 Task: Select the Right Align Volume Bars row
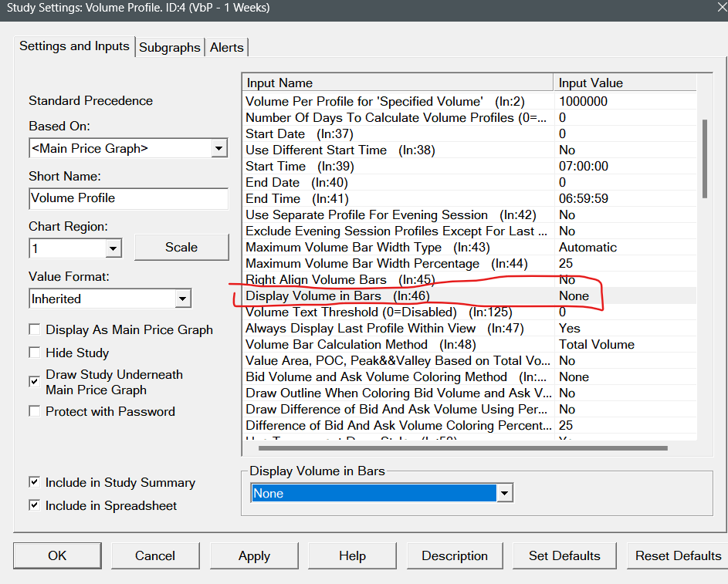pyautogui.click(x=470, y=280)
